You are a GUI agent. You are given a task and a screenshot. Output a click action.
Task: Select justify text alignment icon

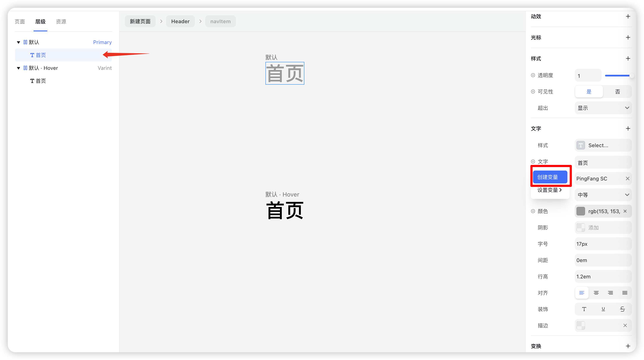[624, 293]
